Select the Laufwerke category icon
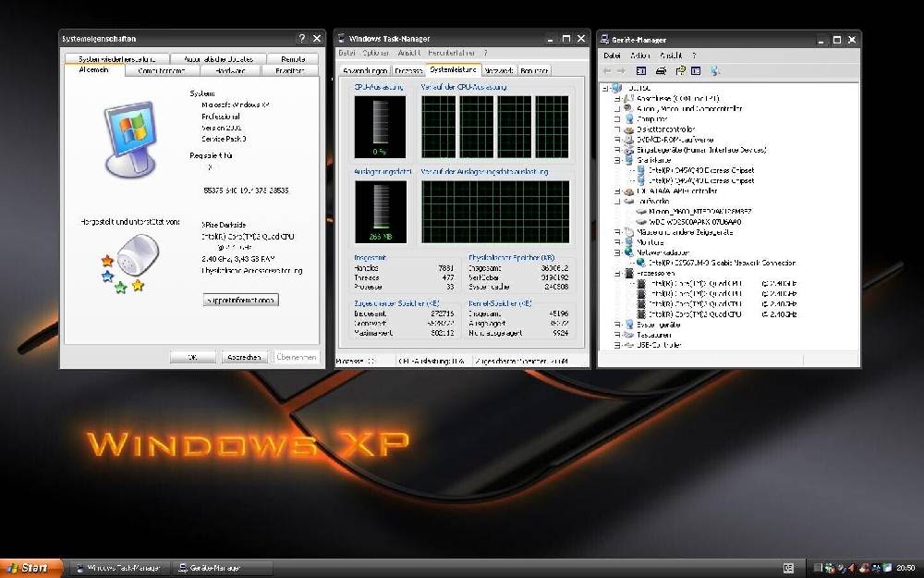 pos(628,201)
